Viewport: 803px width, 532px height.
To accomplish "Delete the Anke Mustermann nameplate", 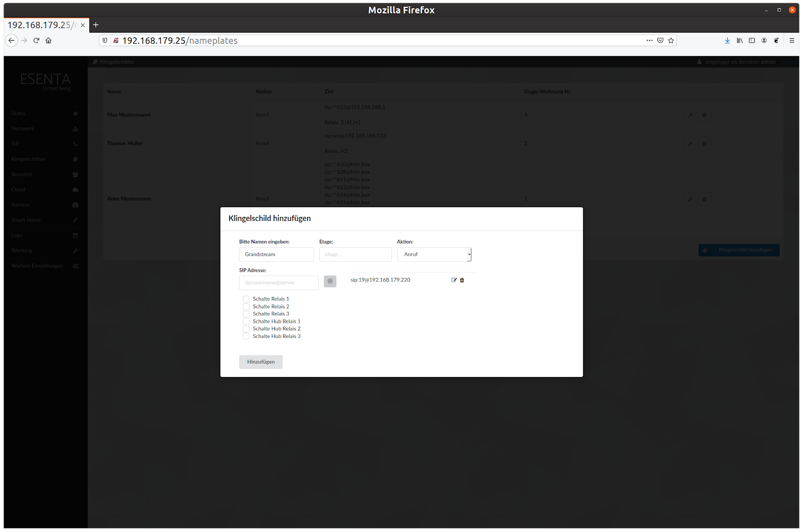I will [x=704, y=199].
